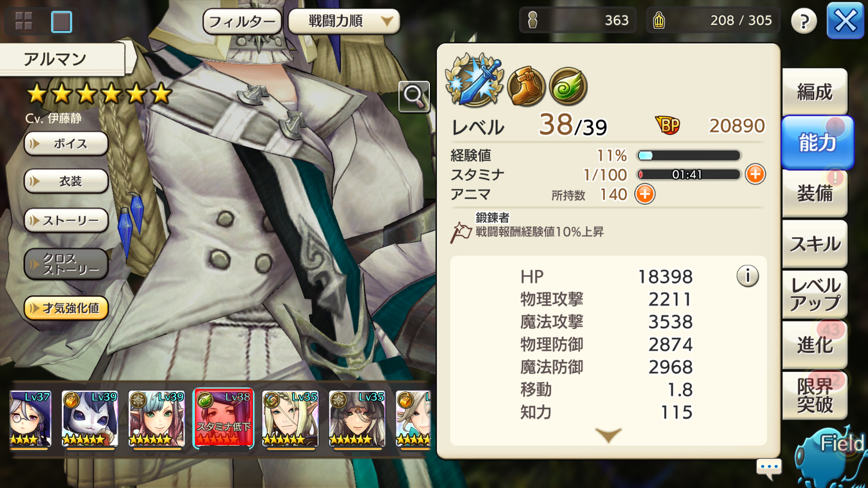Click the question mark help icon
The image size is (868, 488).
coord(804,21)
